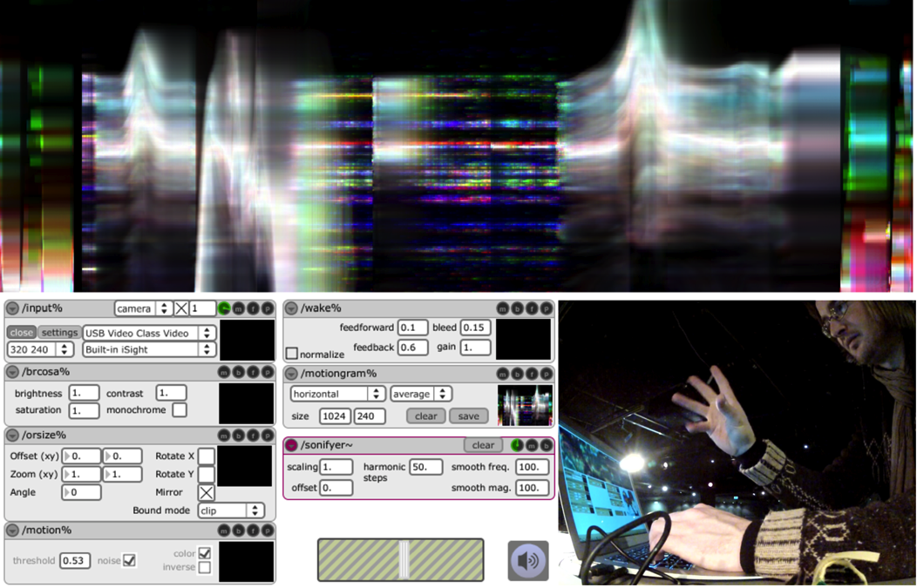This screenshot has height=588, width=917.
Task: Click the 'b' icon in /orsize% header
Action: [x=238, y=436]
